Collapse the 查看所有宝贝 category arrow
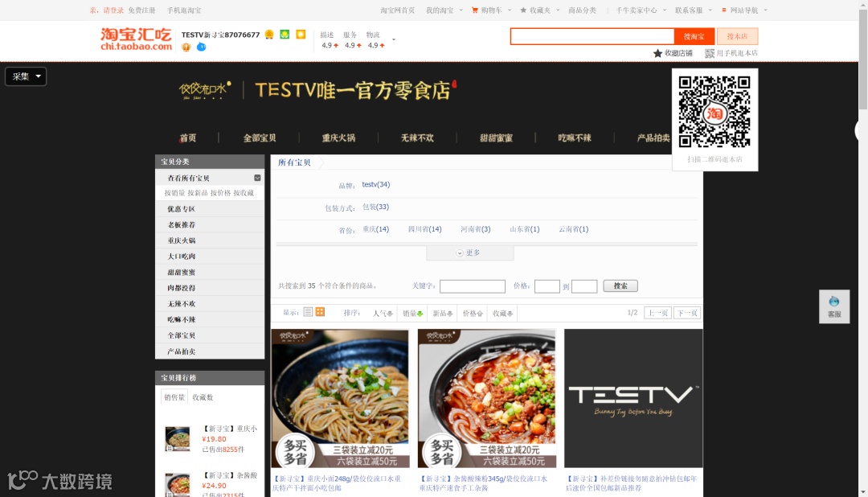Image resolution: width=868 pixels, height=497 pixels. point(257,178)
